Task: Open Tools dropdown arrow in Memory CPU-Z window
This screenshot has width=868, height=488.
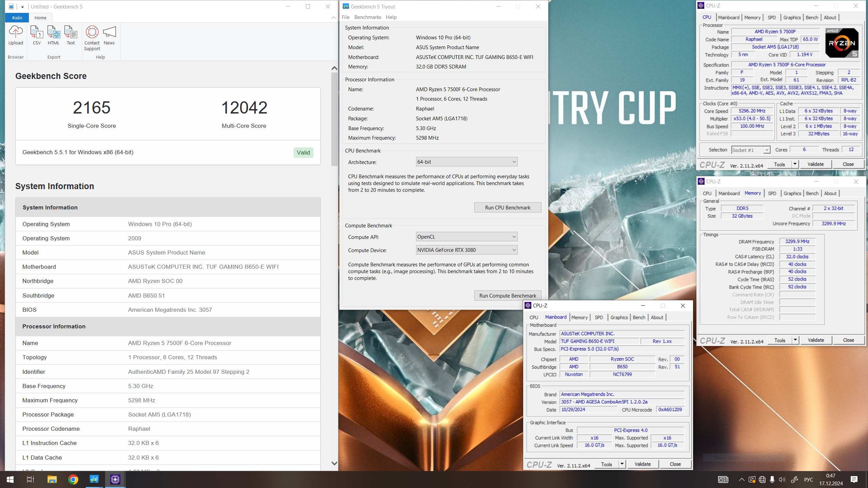Action: pos(795,340)
